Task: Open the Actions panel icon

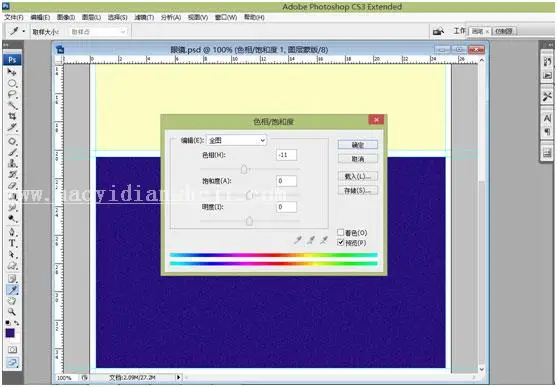Action: tap(547, 75)
